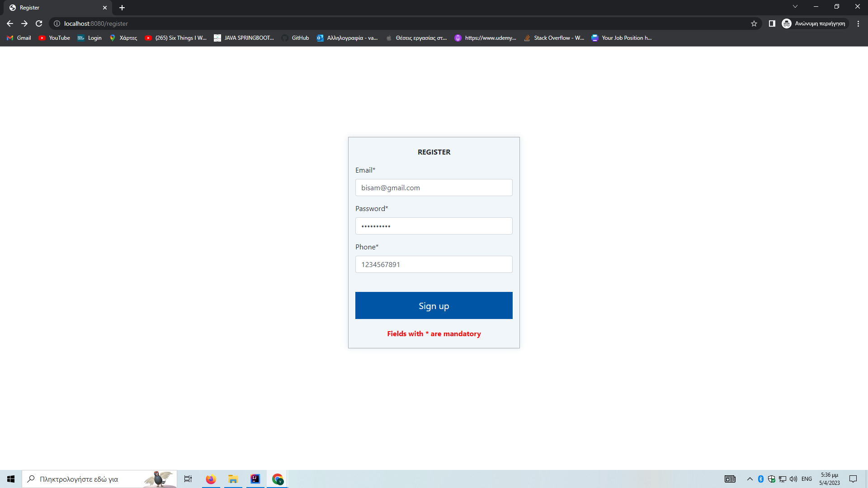Open a new browser tab

click(122, 7)
